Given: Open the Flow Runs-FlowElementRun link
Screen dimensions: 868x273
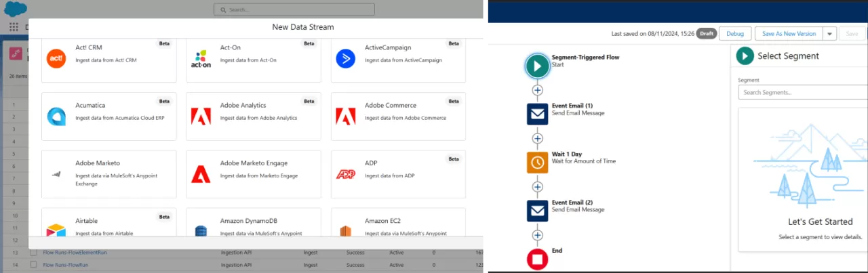Looking at the screenshot, I should [75, 252].
